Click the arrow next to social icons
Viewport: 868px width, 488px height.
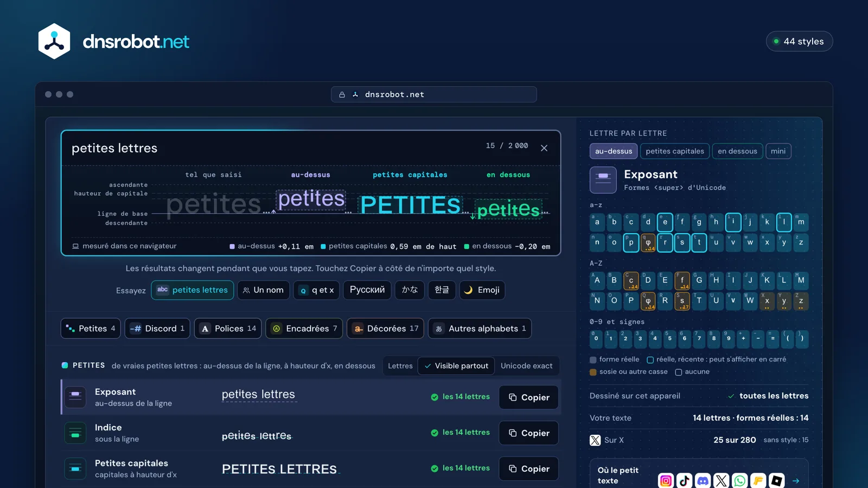point(796,480)
